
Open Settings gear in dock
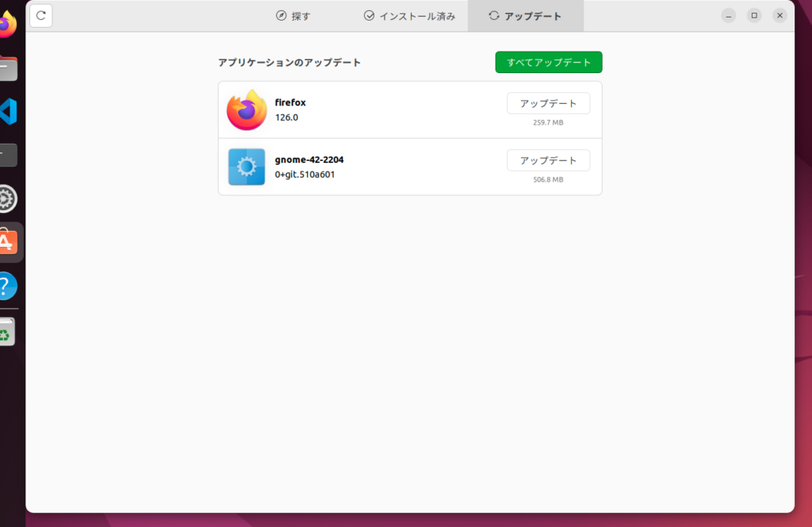pos(8,198)
